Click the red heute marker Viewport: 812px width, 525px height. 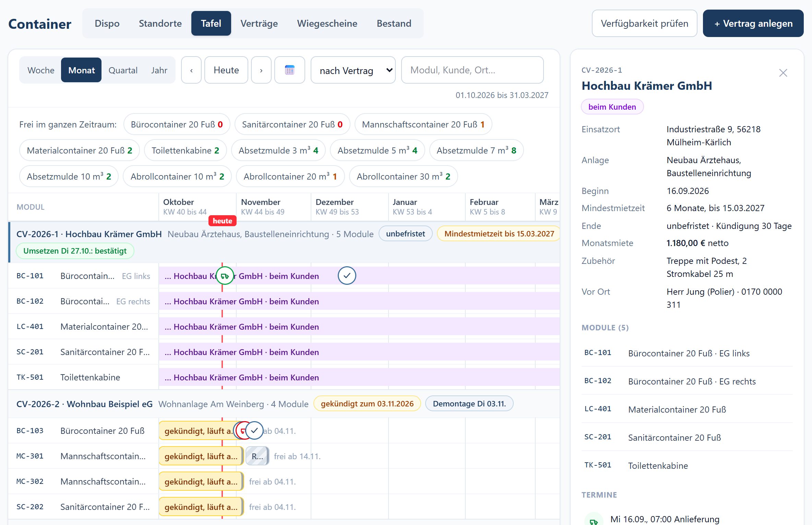tap(222, 221)
